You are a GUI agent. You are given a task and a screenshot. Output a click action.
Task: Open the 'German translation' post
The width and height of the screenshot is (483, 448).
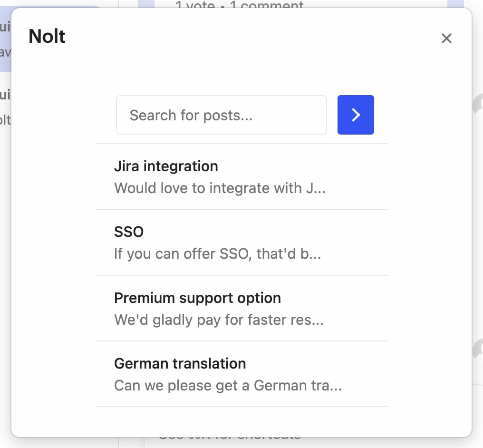tap(180, 363)
